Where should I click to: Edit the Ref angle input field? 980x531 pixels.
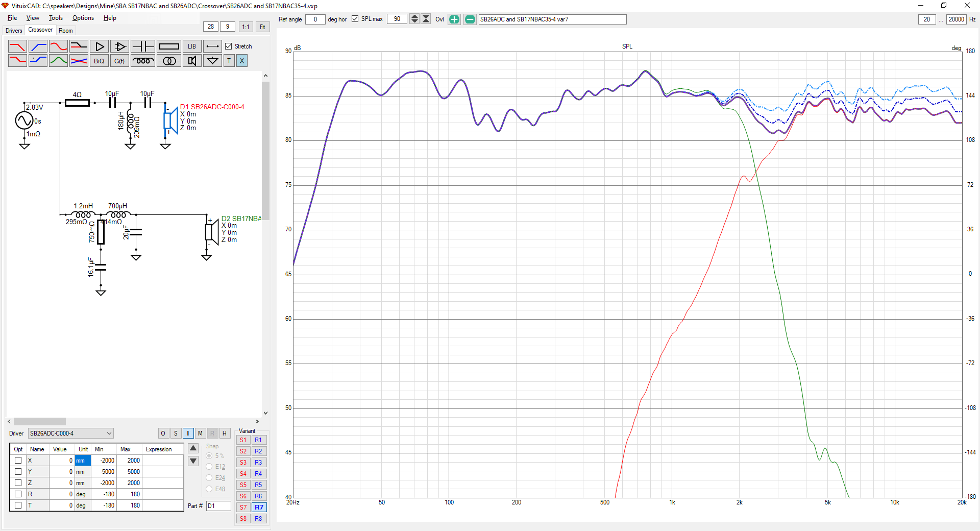[315, 19]
